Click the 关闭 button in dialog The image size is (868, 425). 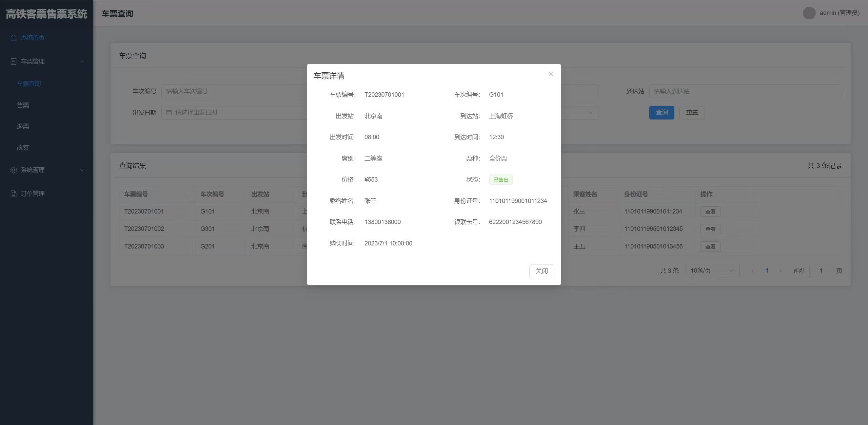point(541,271)
